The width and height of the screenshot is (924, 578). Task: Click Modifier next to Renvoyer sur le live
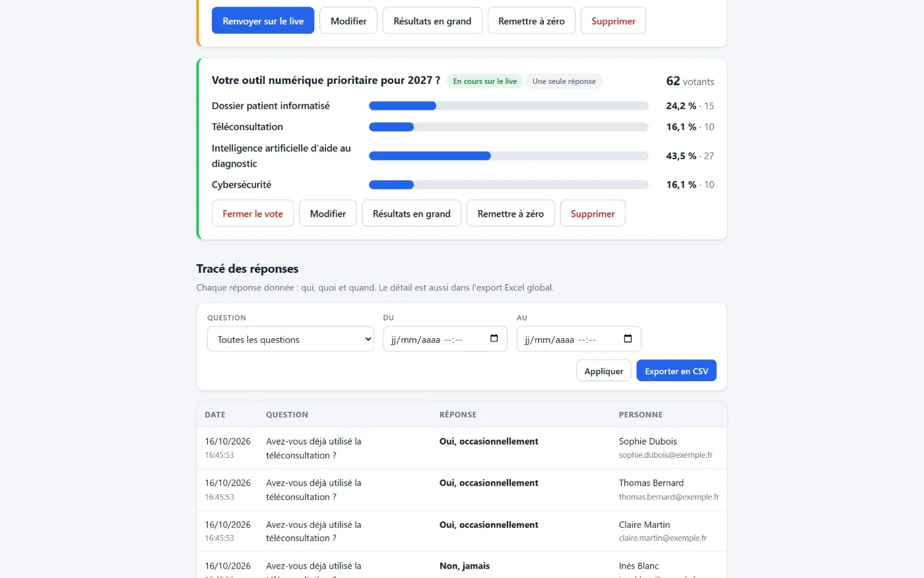[x=348, y=21]
